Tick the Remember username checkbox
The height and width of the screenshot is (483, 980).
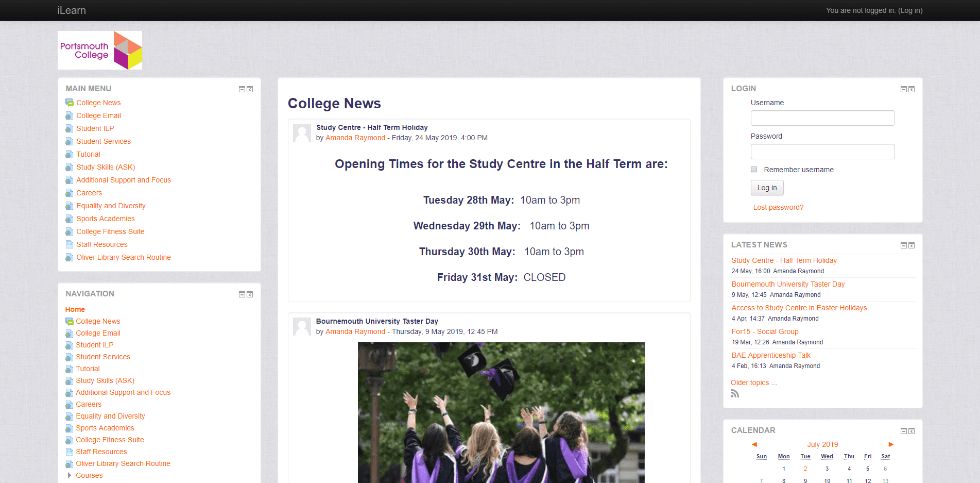click(754, 169)
